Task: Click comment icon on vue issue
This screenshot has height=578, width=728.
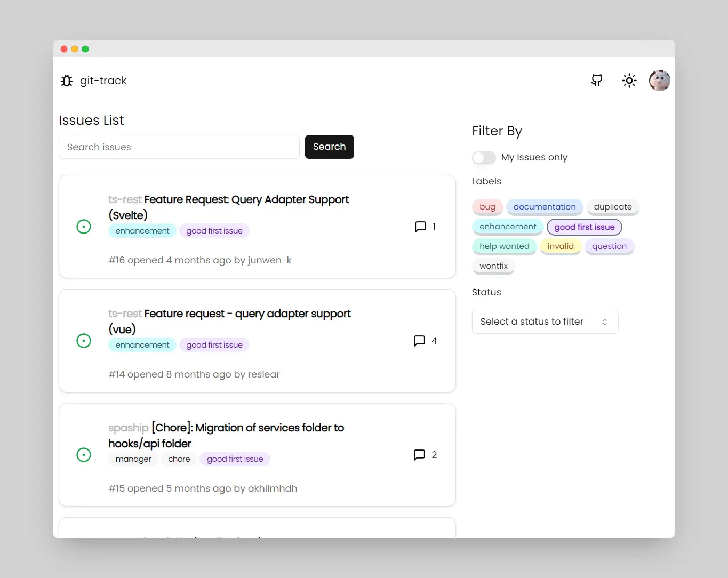Action: [x=419, y=341]
